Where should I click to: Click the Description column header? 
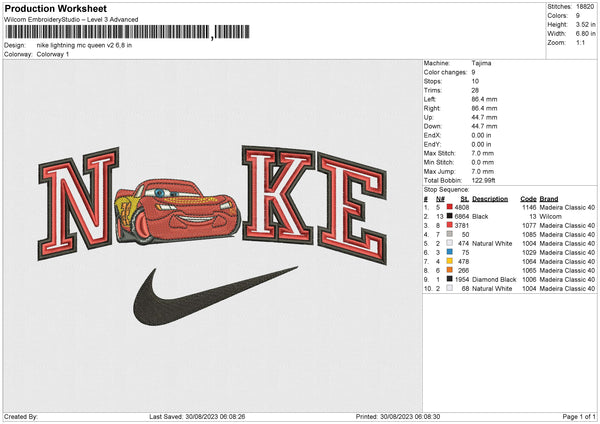coord(490,199)
